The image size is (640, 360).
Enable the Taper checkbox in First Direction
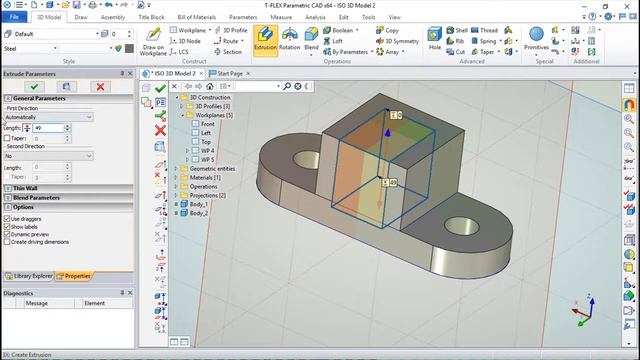7,138
